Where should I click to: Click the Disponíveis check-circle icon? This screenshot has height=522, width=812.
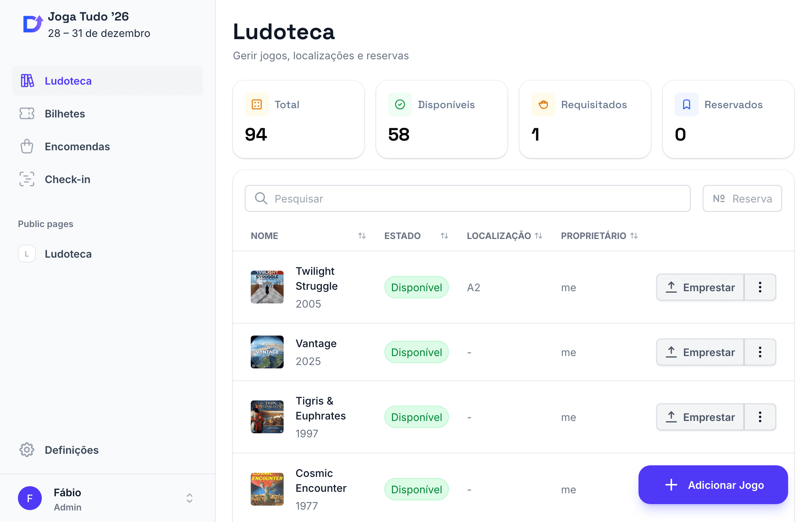pos(400,104)
